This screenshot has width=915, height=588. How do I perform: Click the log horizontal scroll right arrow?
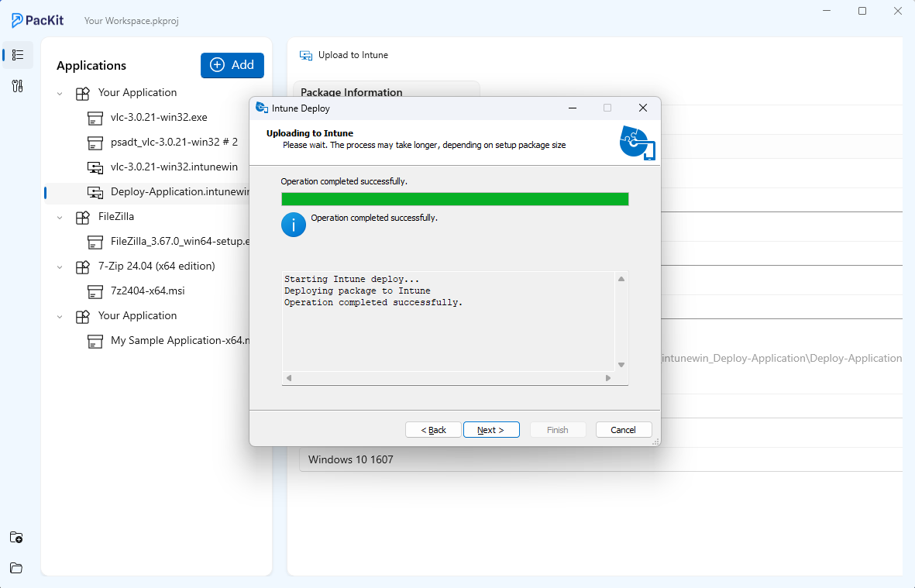pos(608,378)
